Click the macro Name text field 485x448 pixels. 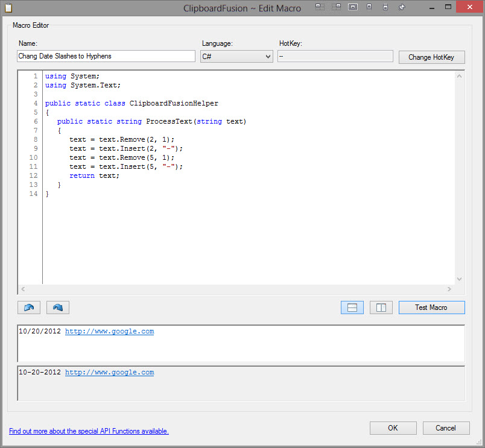(106, 56)
